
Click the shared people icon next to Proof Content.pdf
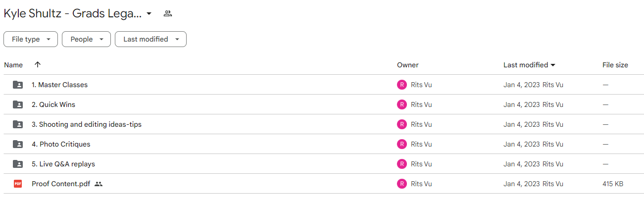99,184
